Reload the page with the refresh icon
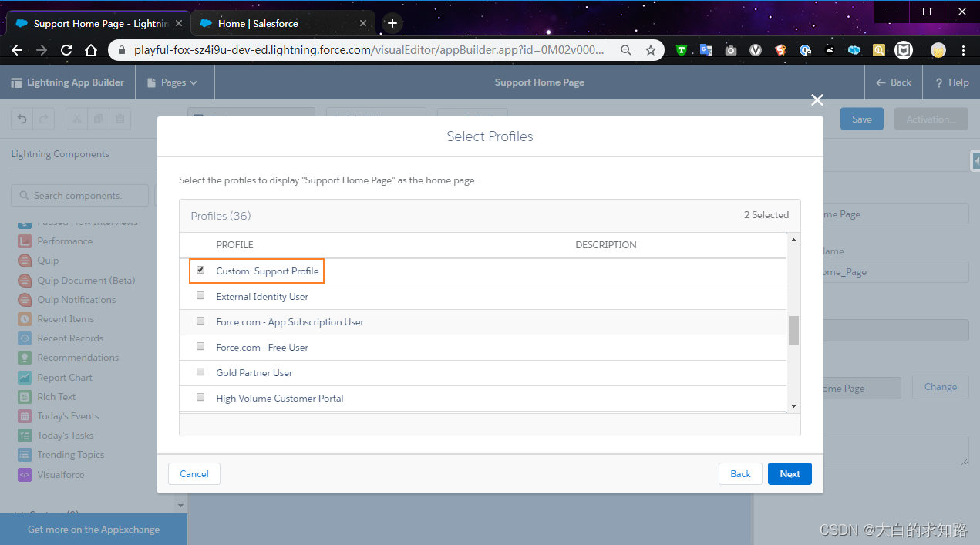This screenshot has width=980, height=545. (x=66, y=50)
